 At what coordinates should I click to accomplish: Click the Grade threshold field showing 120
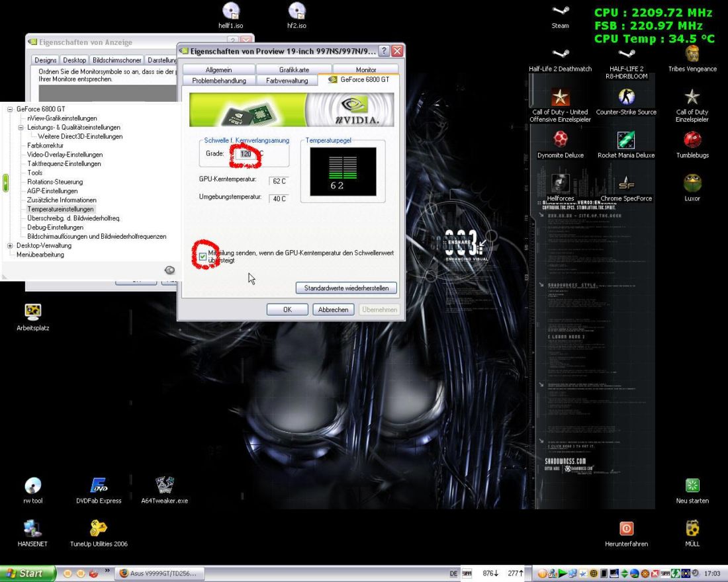click(x=246, y=153)
